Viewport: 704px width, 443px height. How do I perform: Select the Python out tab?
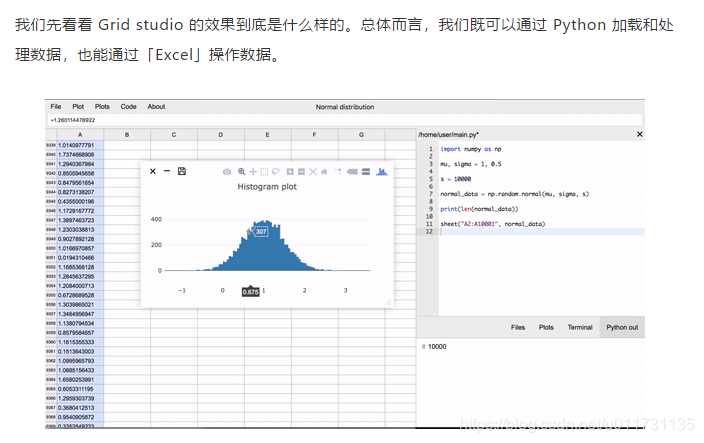[x=622, y=327]
